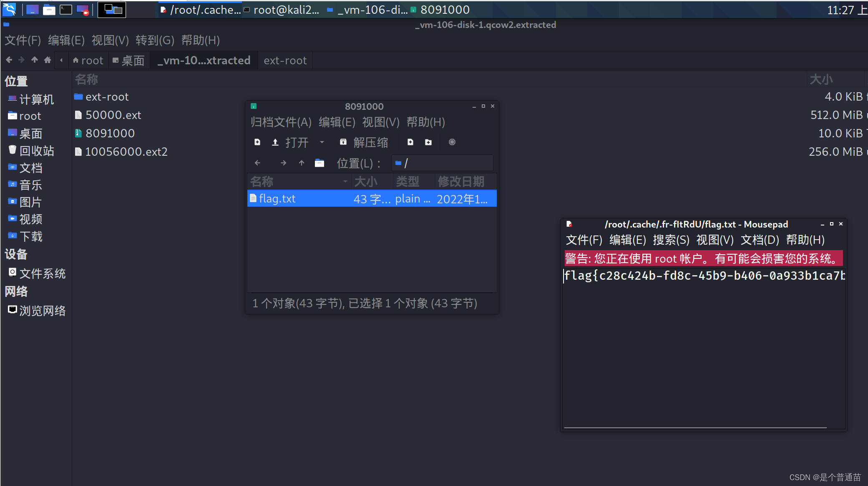
Task: Open Mousepad Search (搜索) menu
Action: coord(671,240)
